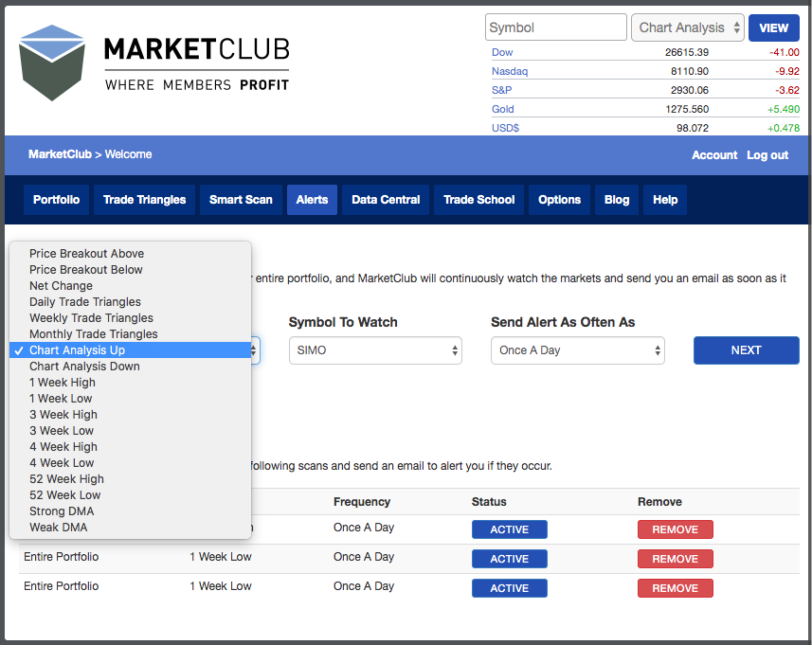Select the 52 Week High option
This screenshot has height=645, width=812.
(x=131, y=479)
